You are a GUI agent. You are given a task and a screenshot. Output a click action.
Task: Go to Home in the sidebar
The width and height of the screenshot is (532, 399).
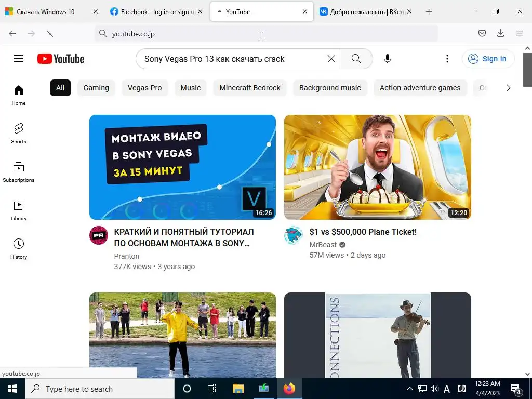(19, 96)
